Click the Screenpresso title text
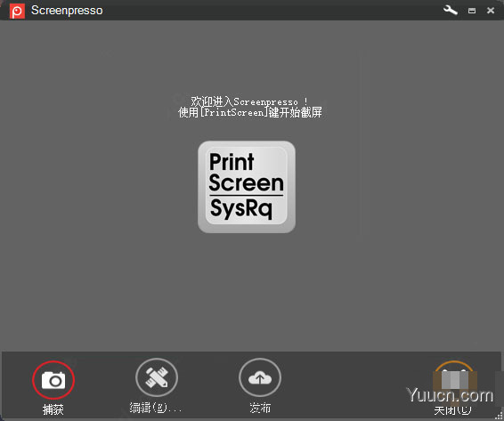Image resolution: width=504 pixels, height=421 pixels. click(67, 11)
